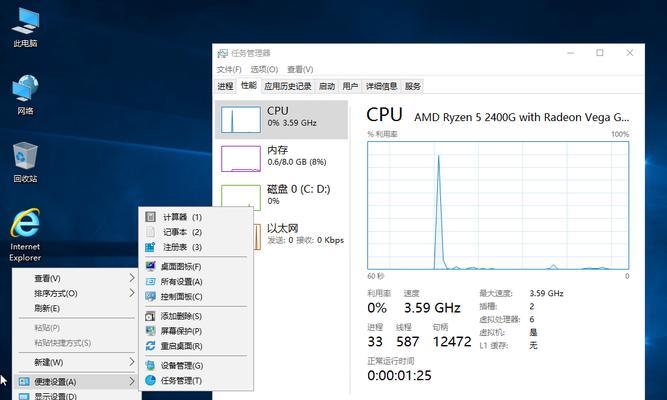The width and height of the screenshot is (667, 400).
Task: Click the Task Manager title bar icon
Action: [x=222, y=53]
